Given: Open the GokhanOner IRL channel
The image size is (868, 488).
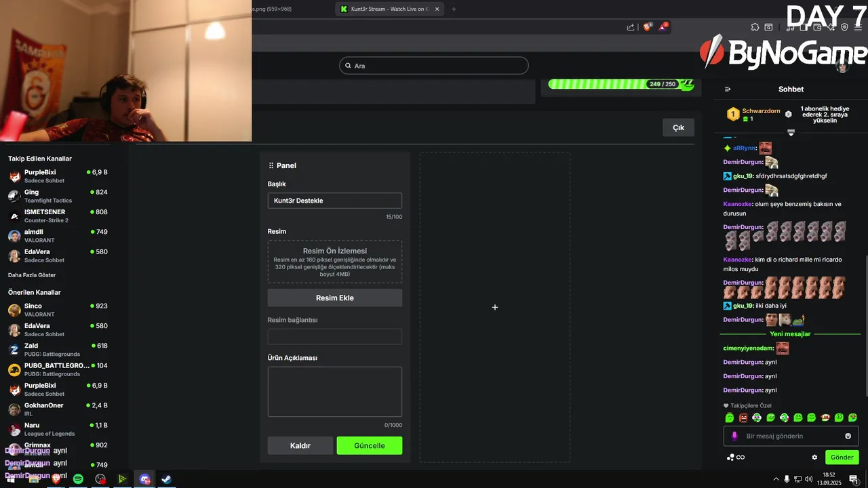Looking at the screenshot, I should pos(58,409).
